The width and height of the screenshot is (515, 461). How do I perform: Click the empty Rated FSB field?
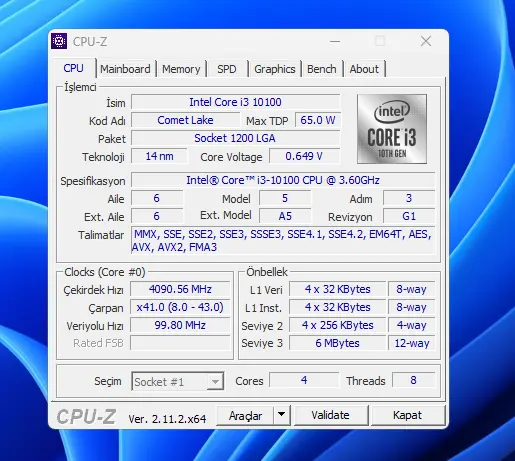[180, 343]
